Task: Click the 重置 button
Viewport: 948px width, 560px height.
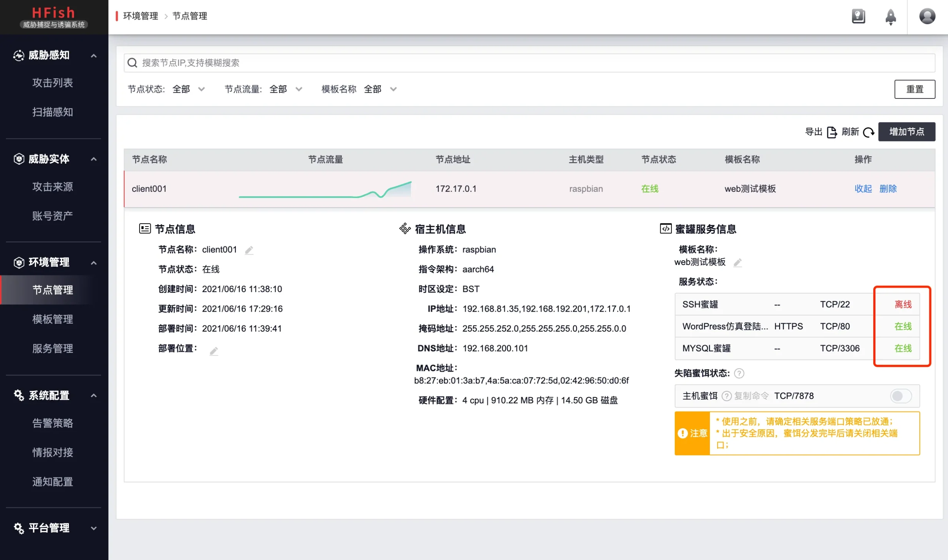Action: [914, 89]
